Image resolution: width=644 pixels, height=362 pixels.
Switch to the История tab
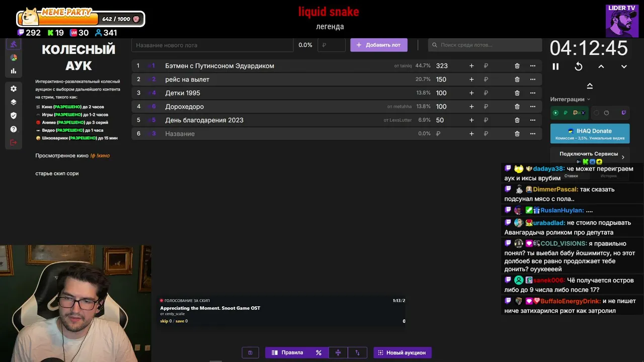609,176
